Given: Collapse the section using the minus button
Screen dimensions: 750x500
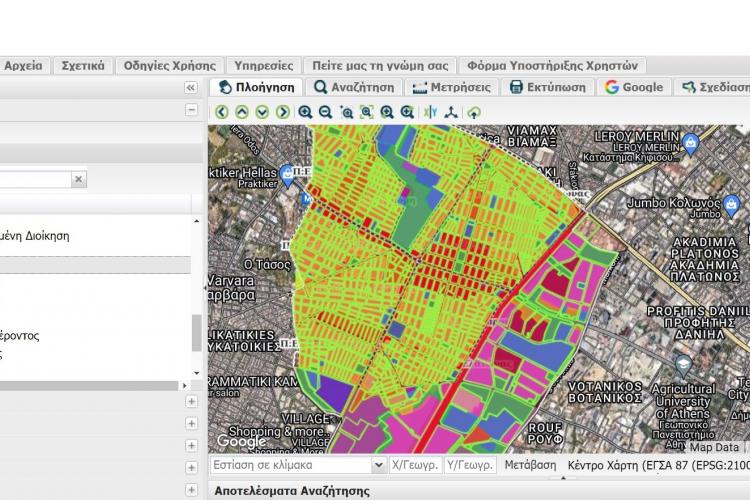Looking at the screenshot, I should (191, 110).
